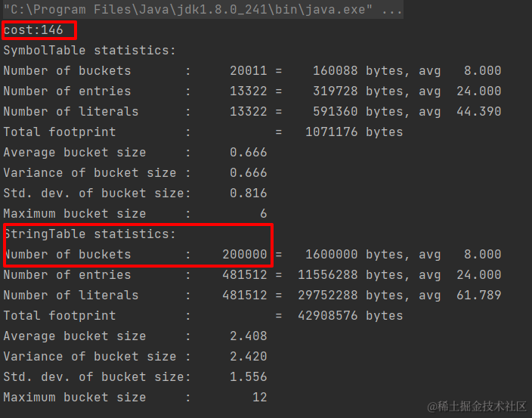Click total footprint 1071176 bytes
This screenshot has width=532, height=418.
tap(354, 132)
